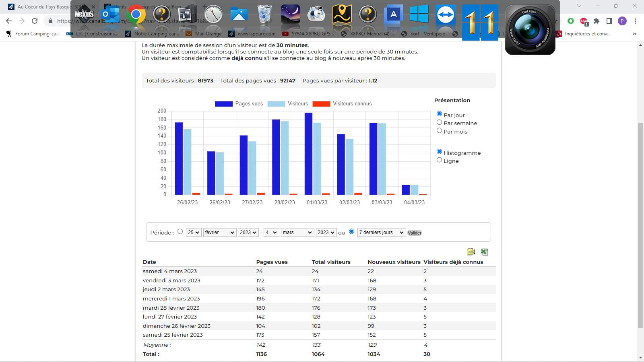Select the custom date range radio

coord(180,232)
